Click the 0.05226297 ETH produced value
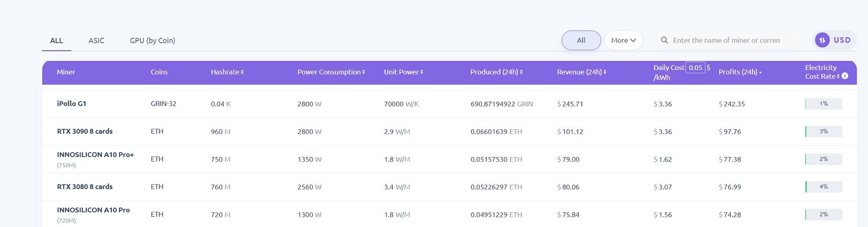The width and height of the screenshot is (868, 227). coord(497,187)
